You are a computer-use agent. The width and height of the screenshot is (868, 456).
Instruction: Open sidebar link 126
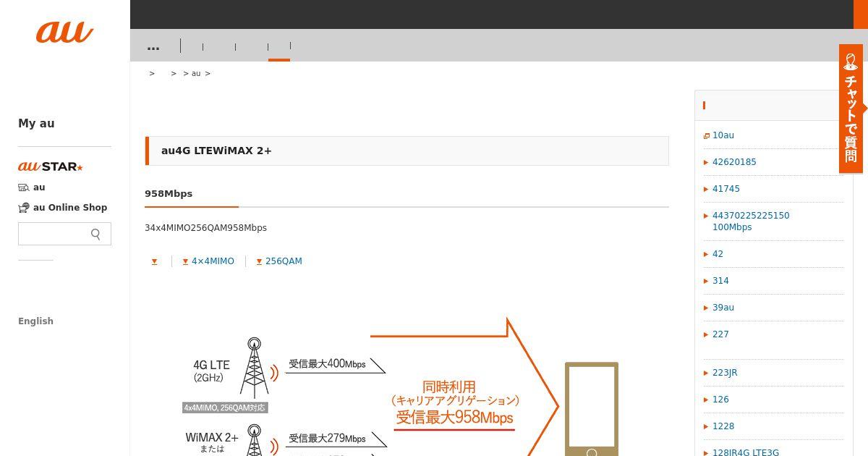(720, 400)
